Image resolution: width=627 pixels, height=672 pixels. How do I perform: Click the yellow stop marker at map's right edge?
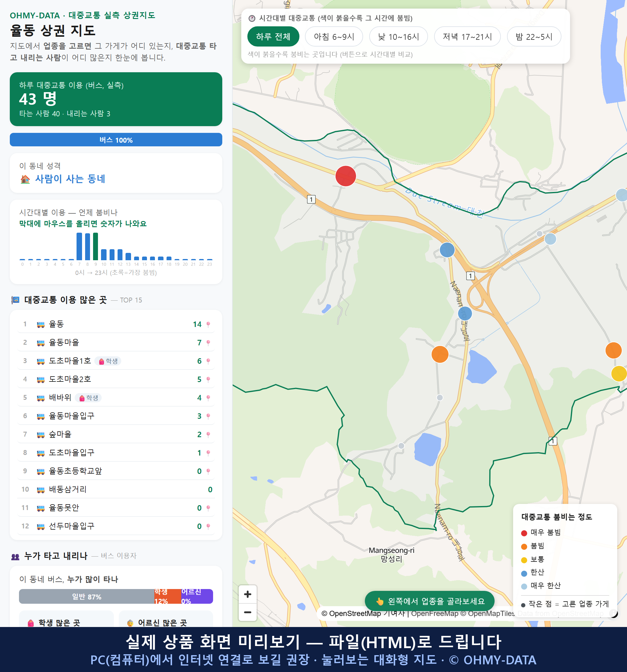pyautogui.click(x=620, y=374)
